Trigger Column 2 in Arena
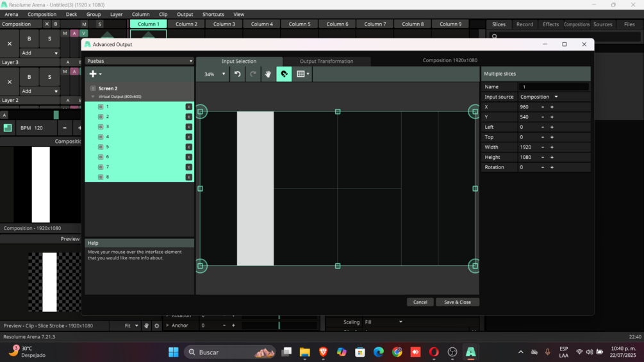 click(x=186, y=24)
